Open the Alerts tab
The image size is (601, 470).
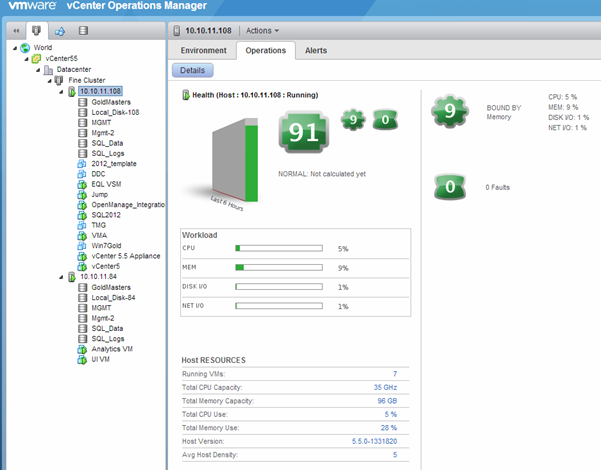pos(315,50)
